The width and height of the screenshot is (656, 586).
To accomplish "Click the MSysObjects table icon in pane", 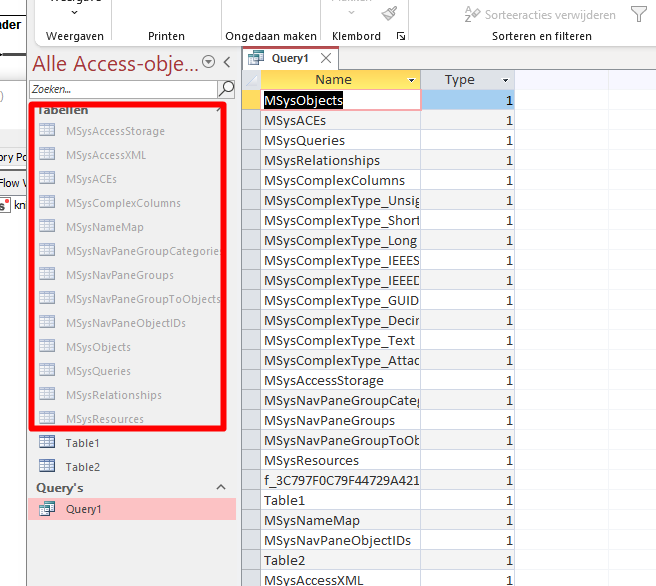I will pos(47,346).
